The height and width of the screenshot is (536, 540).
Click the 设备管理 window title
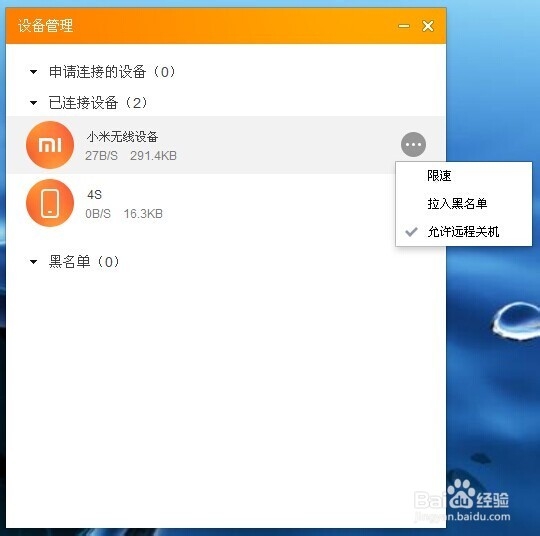pos(45,26)
